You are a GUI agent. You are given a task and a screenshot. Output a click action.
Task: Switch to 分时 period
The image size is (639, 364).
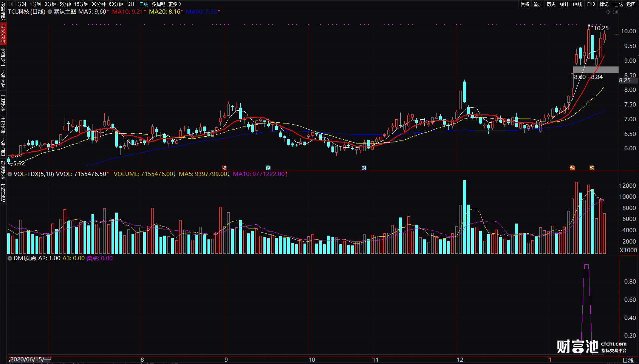[22, 4]
